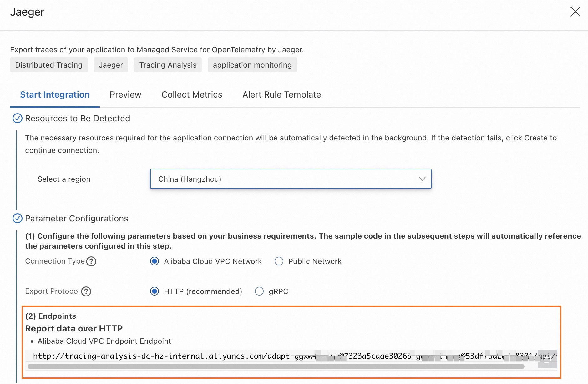Switch to the Preview tab
588x384 pixels.
click(x=125, y=94)
